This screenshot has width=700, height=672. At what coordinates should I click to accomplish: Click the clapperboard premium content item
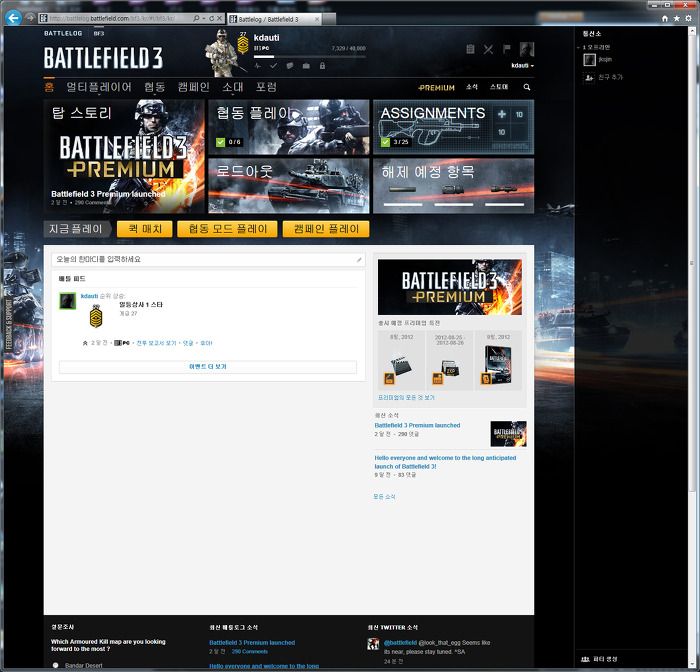(401, 360)
